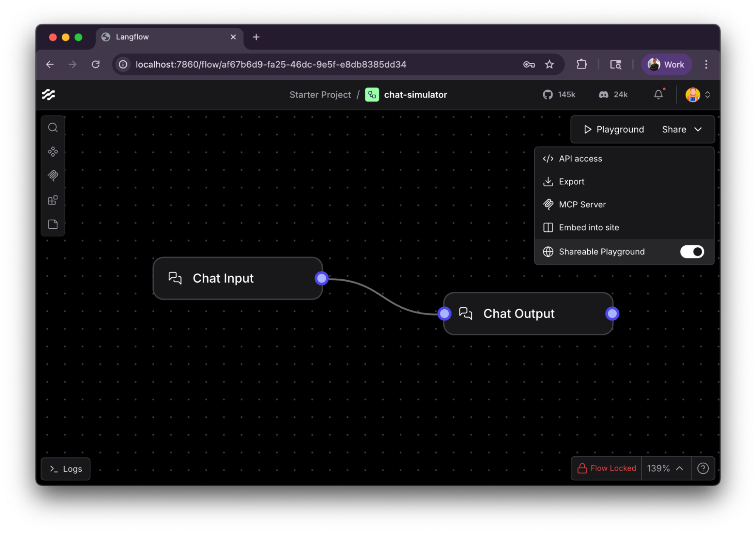Open notifications bell icon
This screenshot has height=533, width=756.
point(658,95)
